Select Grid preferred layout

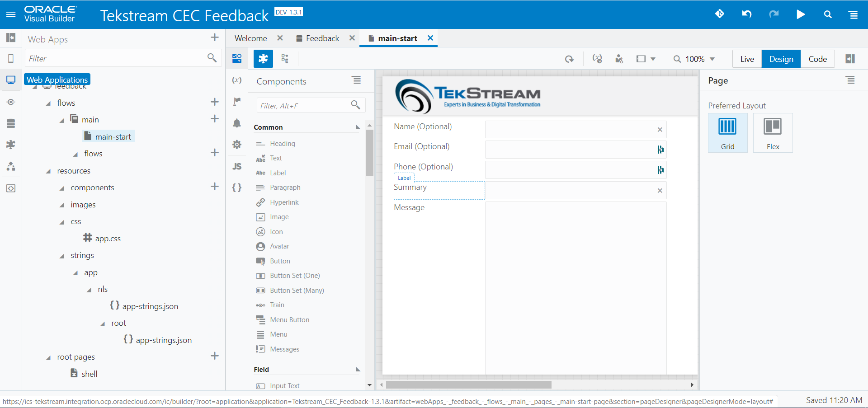pos(727,133)
